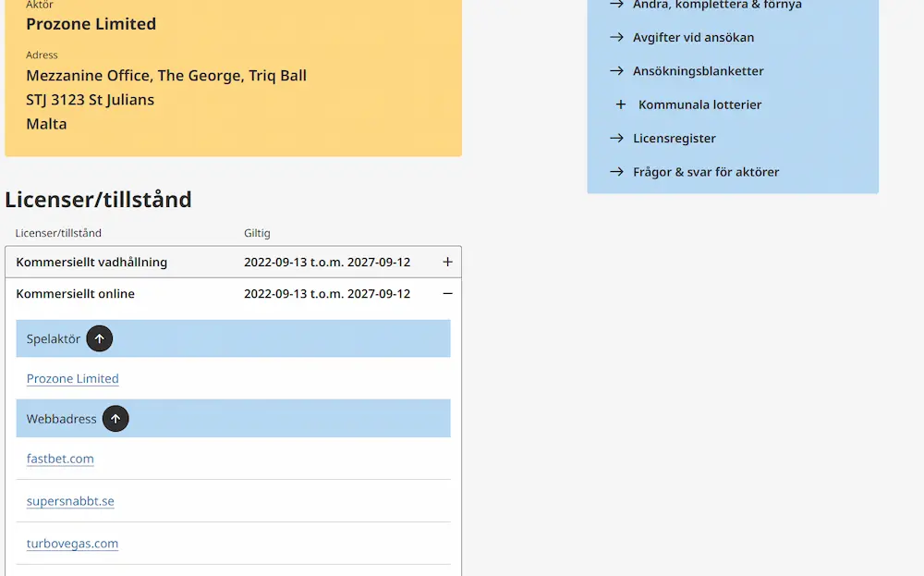Open the supersnabbt.se link
The image size is (924, 576).
tap(70, 501)
